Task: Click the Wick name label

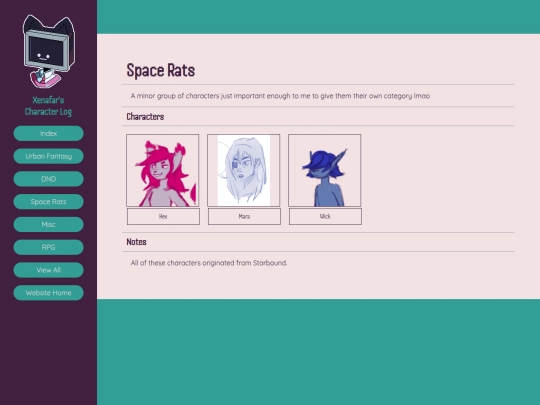Action: (325, 216)
